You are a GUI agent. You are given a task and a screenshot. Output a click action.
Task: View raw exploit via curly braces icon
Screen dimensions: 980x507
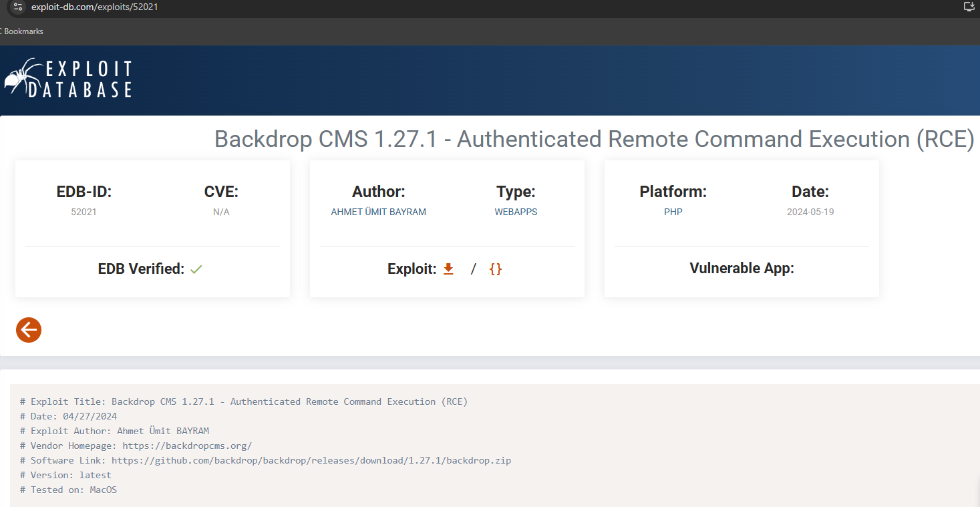(495, 269)
